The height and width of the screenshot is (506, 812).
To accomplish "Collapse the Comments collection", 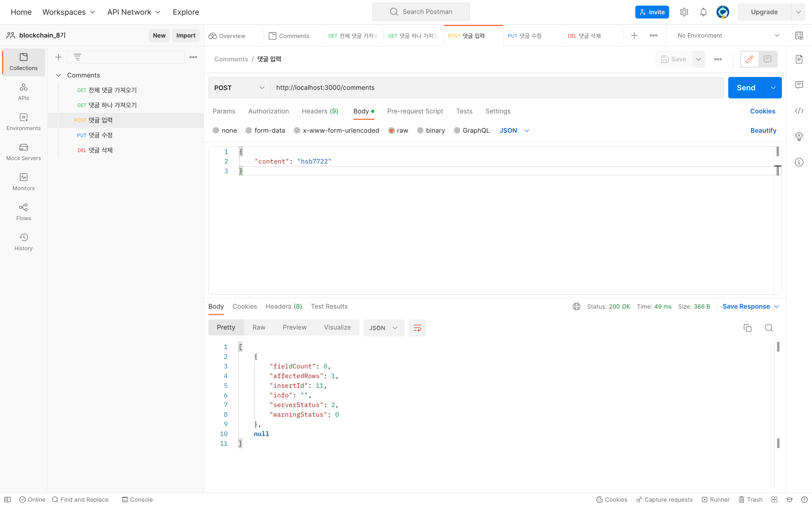I will point(58,75).
